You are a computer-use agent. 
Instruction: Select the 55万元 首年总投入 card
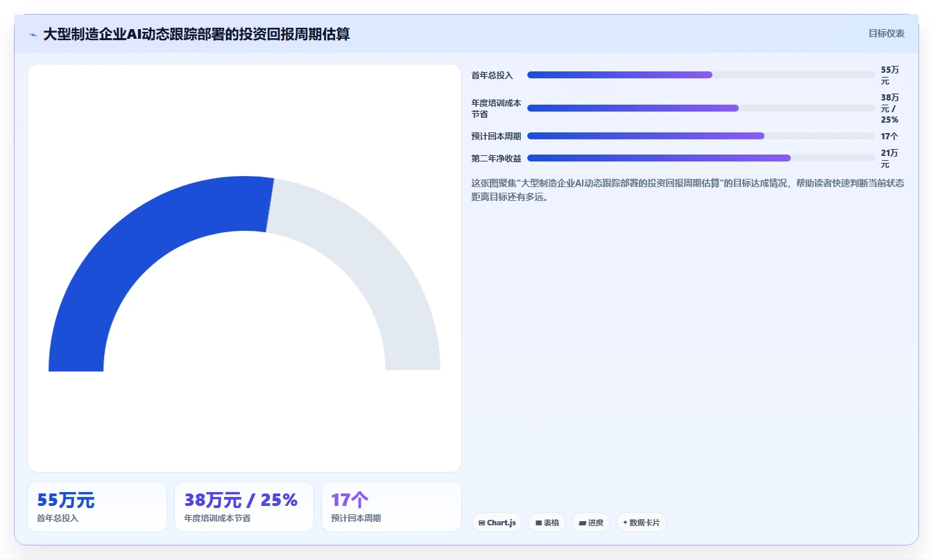[x=97, y=507]
